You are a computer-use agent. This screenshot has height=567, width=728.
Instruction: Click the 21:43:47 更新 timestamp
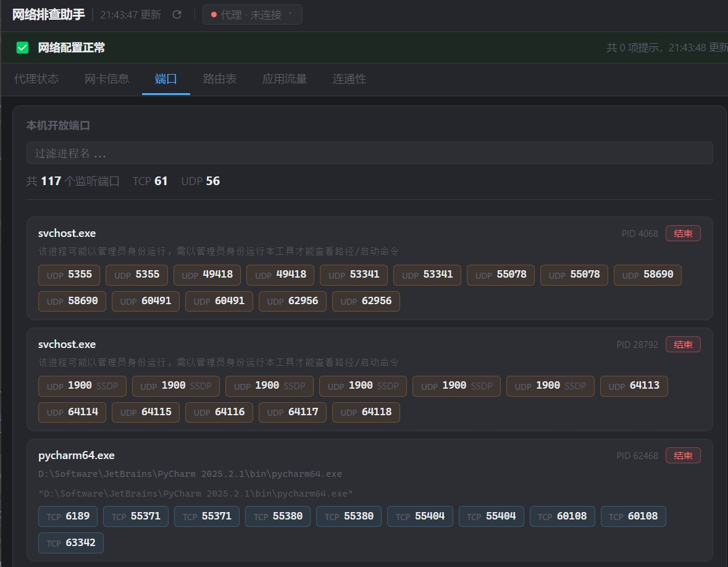pos(131,15)
